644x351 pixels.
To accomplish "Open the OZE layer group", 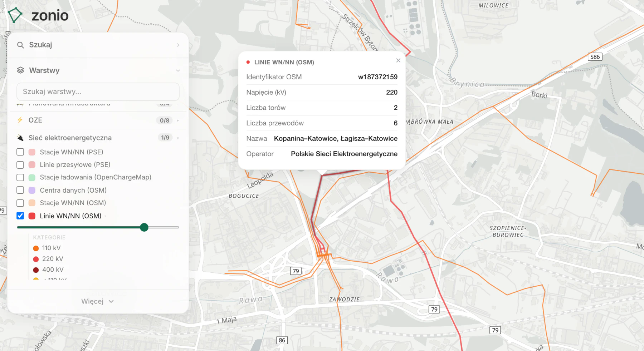I will (98, 120).
